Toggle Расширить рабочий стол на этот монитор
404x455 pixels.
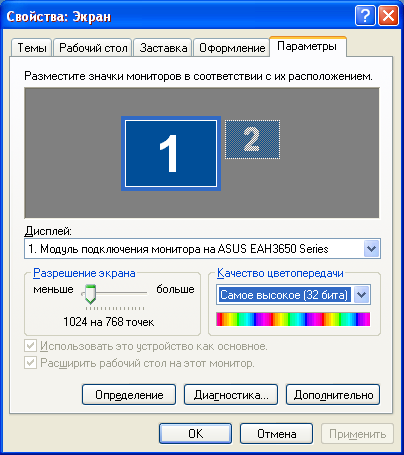[x=30, y=363]
